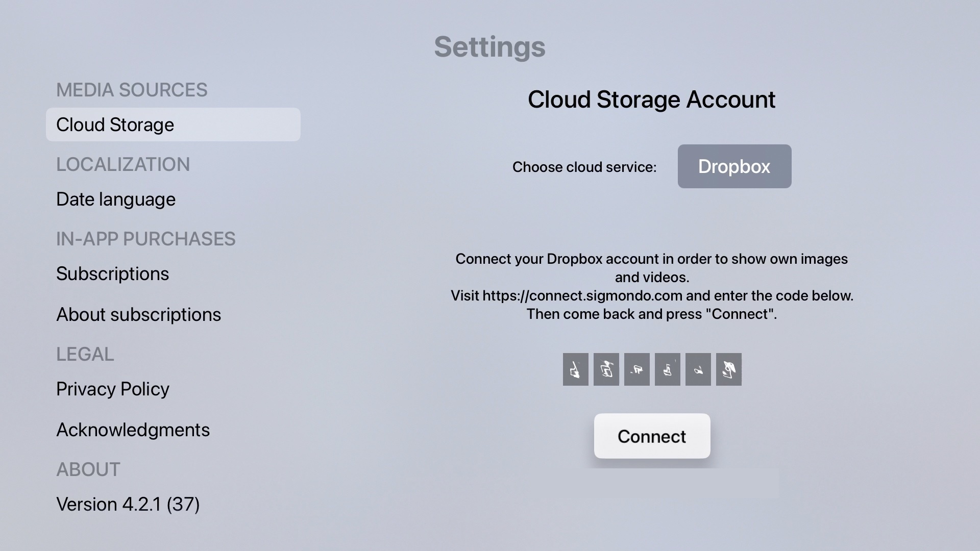Image resolution: width=980 pixels, height=551 pixels.
Task: Open the Privacy Policy
Action: 112,389
